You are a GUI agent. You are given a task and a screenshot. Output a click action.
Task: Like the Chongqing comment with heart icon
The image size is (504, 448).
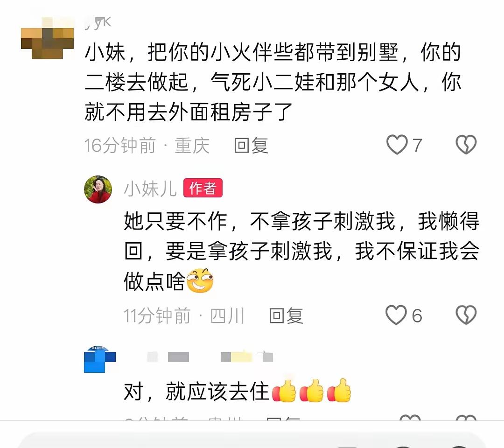397,145
